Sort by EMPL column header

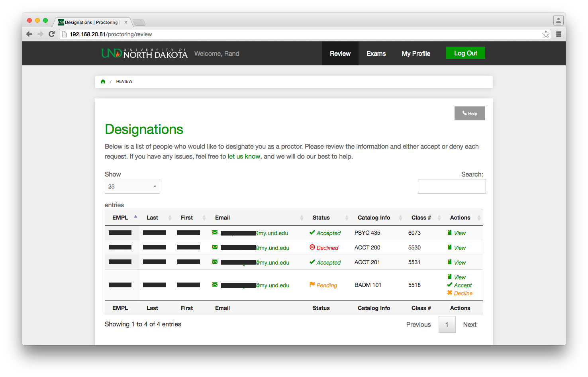coord(122,218)
